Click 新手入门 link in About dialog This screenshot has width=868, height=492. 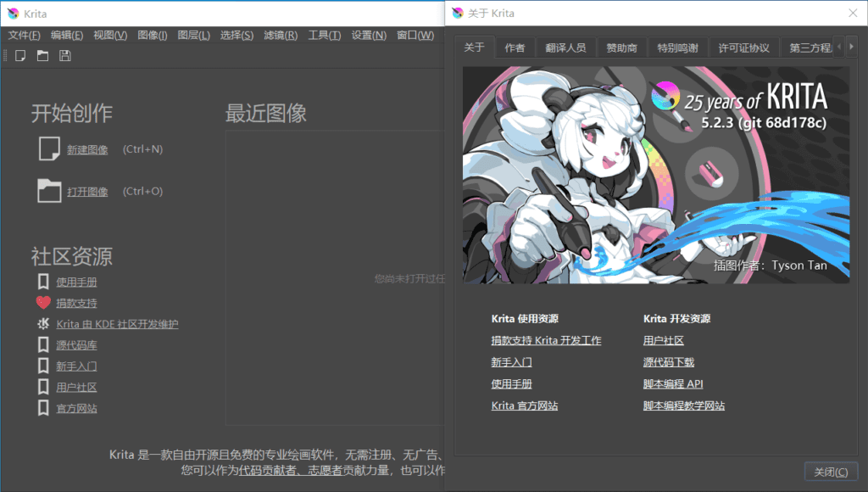[x=511, y=362]
